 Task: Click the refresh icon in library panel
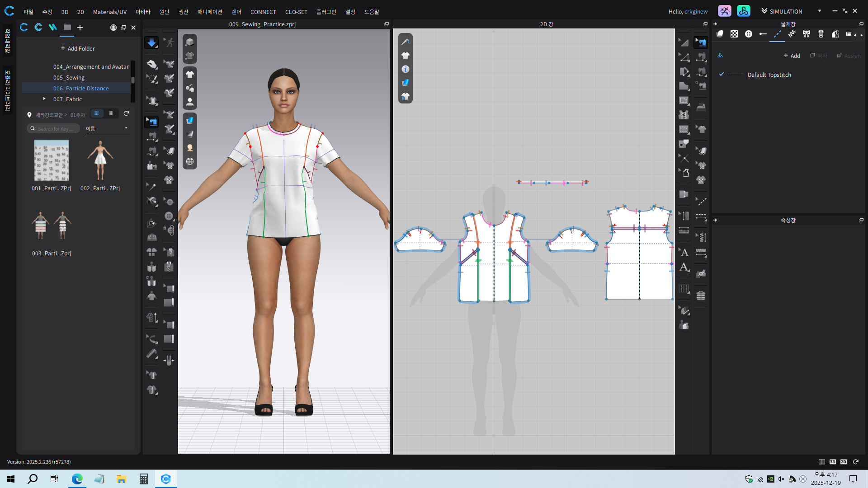126,113
